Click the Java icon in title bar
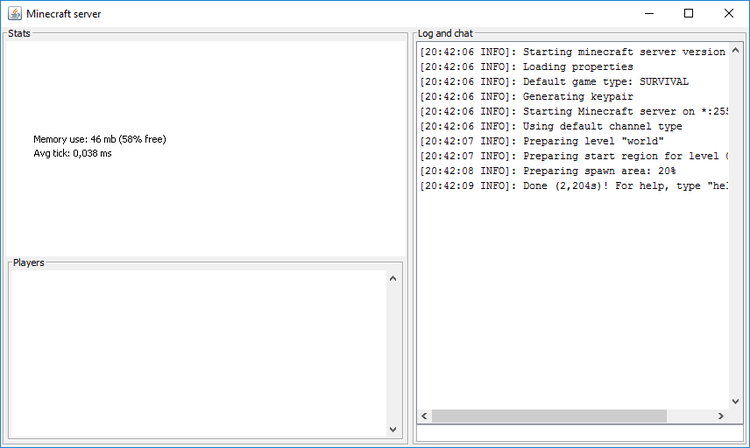 click(15, 13)
